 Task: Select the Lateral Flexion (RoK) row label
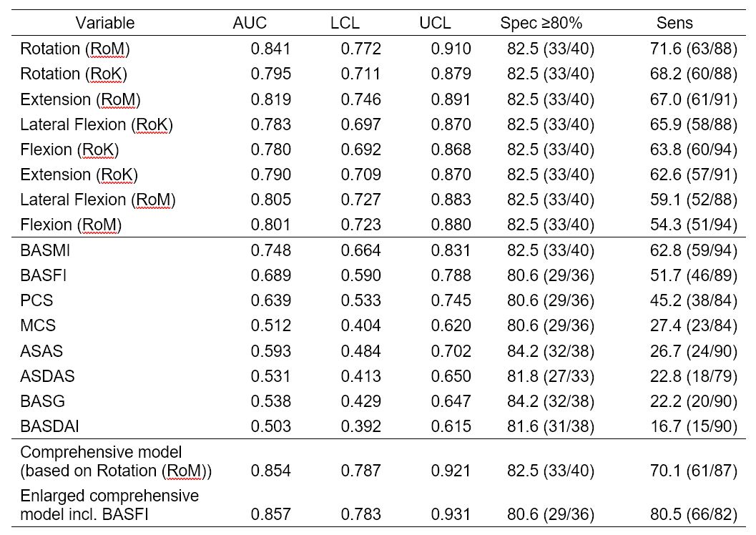(97, 124)
